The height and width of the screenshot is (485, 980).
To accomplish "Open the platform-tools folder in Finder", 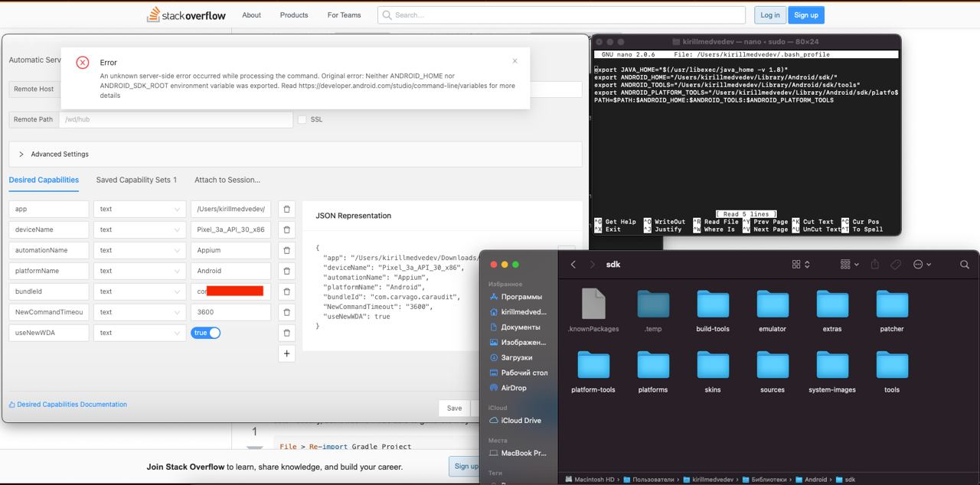I will coord(593,372).
